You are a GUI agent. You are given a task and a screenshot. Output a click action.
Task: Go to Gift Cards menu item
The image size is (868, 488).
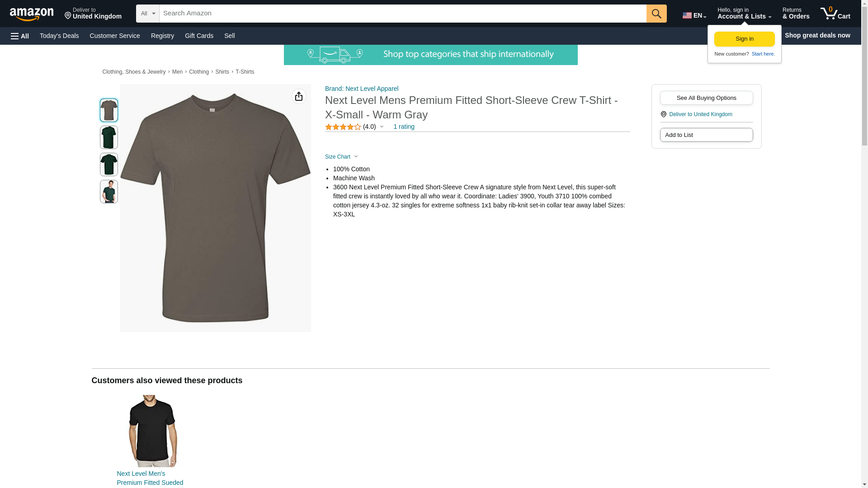click(x=199, y=36)
